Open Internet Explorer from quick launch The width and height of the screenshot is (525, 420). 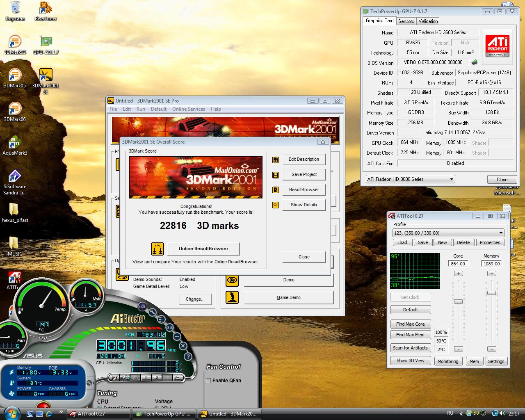click(49, 413)
